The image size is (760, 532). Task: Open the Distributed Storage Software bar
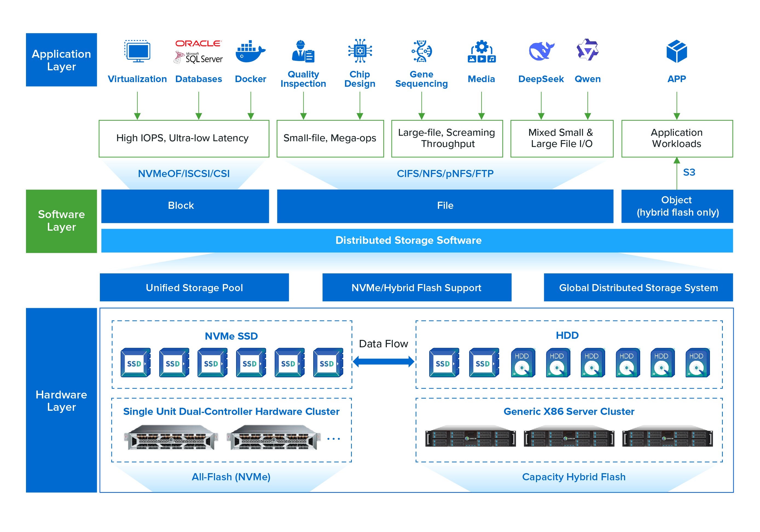pyautogui.click(x=408, y=241)
